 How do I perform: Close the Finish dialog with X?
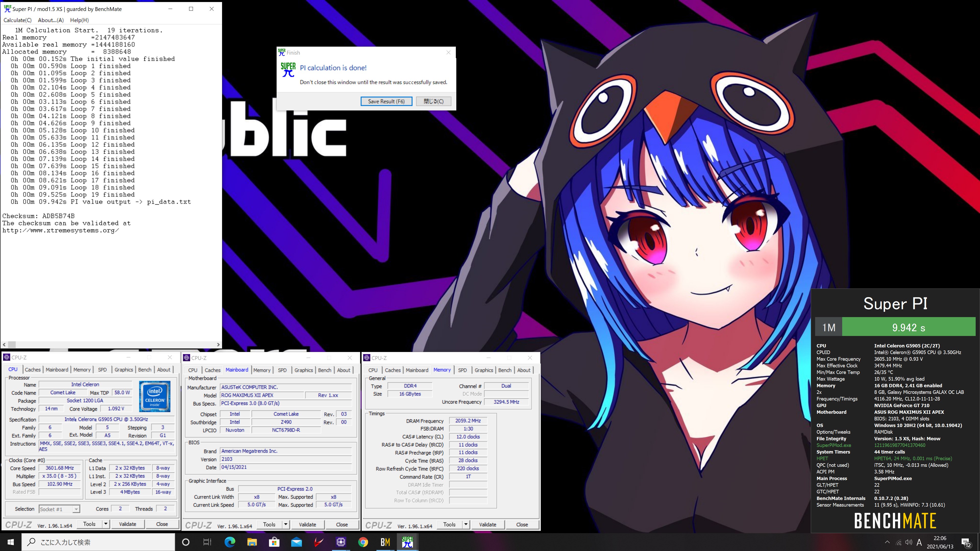pos(449,53)
